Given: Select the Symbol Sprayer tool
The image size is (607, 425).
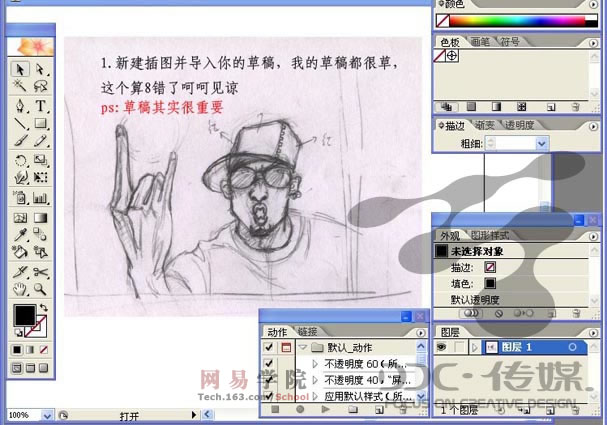Looking at the screenshot, I should pos(20,198).
